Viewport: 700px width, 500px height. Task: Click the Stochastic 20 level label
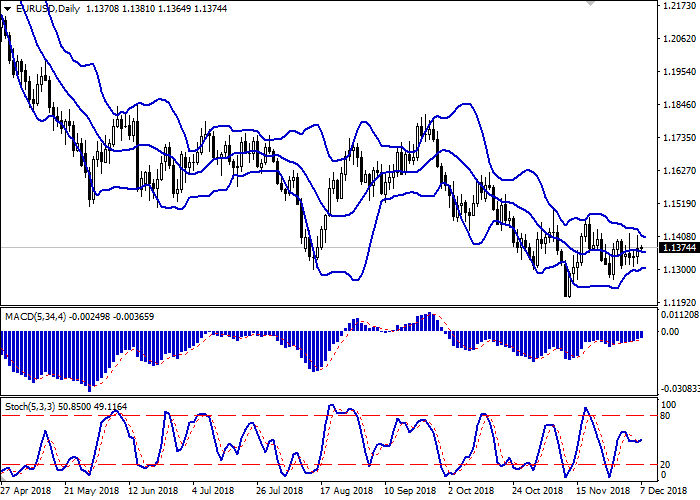(665, 465)
